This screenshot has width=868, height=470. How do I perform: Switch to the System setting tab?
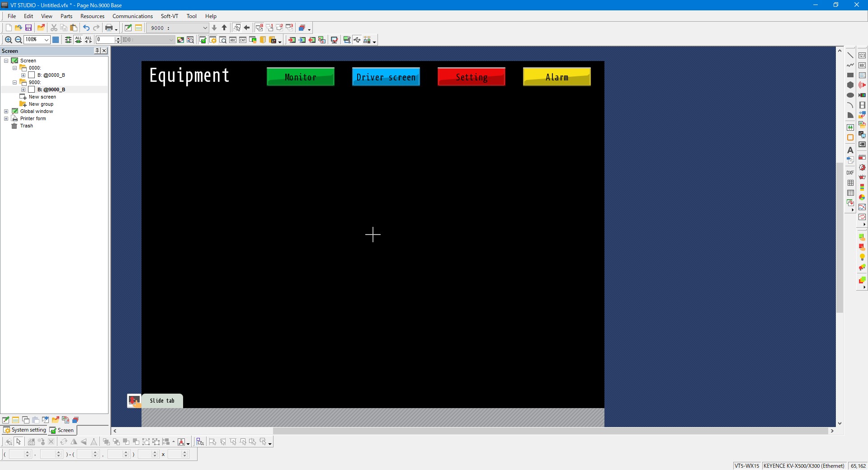coord(25,430)
